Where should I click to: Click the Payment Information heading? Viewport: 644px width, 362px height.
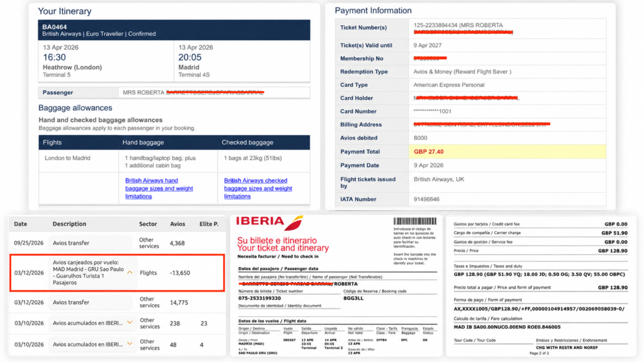[x=373, y=11]
